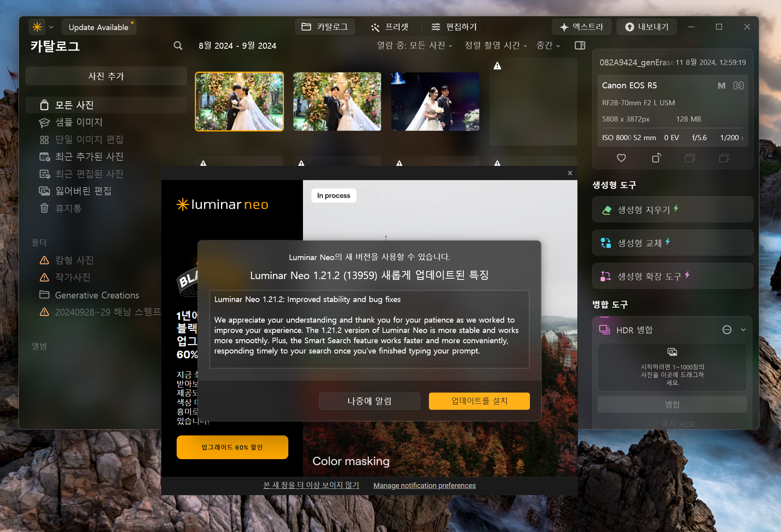Click the 업데이트를 설치 button
Viewport: 781px width, 532px height.
coord(479,401)
